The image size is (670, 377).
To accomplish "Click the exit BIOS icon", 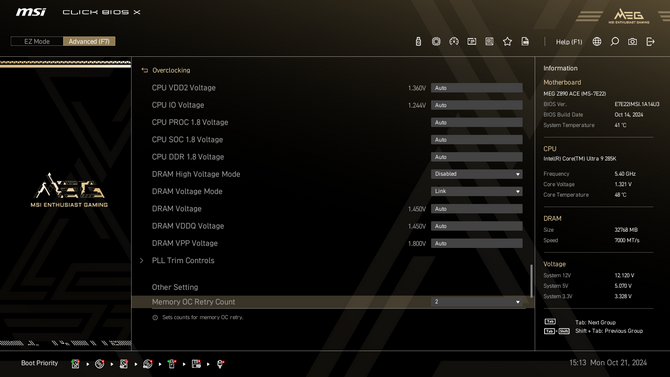I will pyautogui.click(x=650, y=41).
